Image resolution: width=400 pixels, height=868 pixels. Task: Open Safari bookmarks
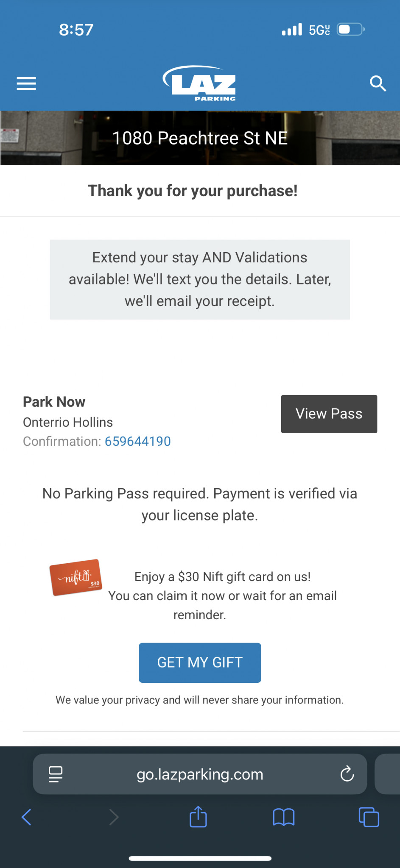283,817
